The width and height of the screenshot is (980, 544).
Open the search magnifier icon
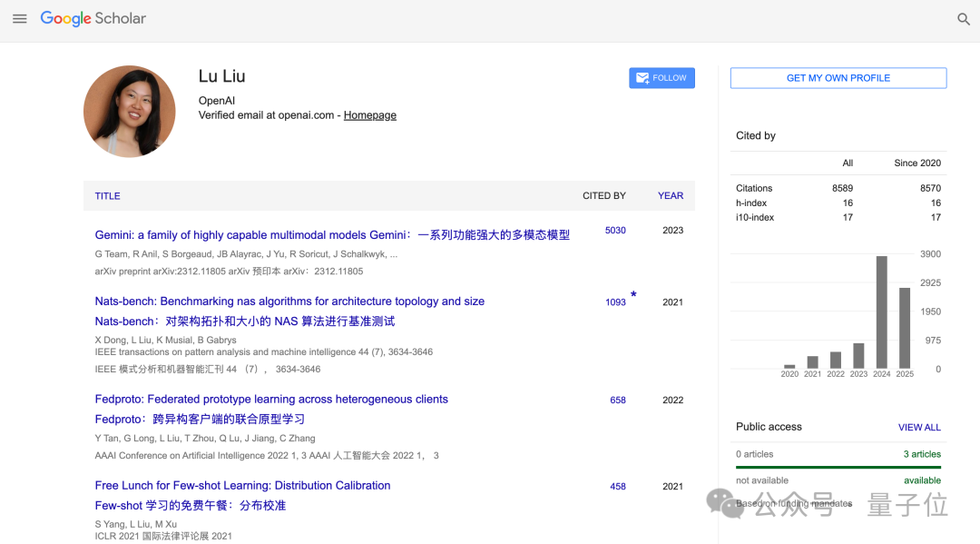pos(963,19)
